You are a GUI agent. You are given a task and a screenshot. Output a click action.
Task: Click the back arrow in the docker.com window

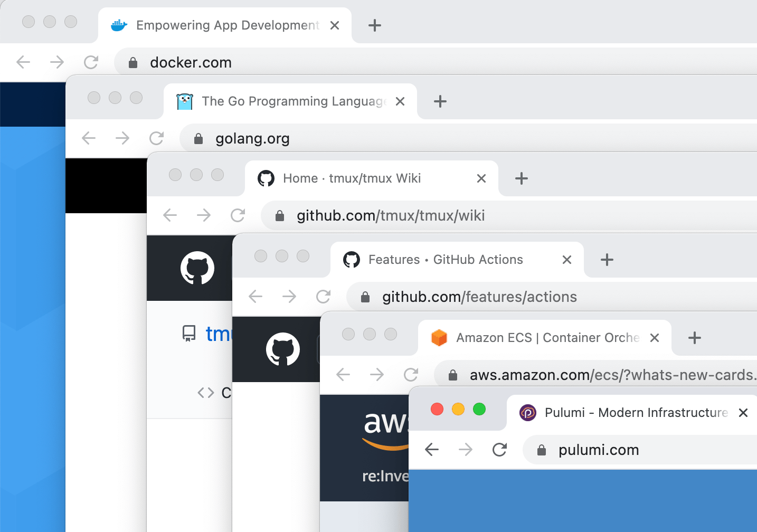coord(23,62)
